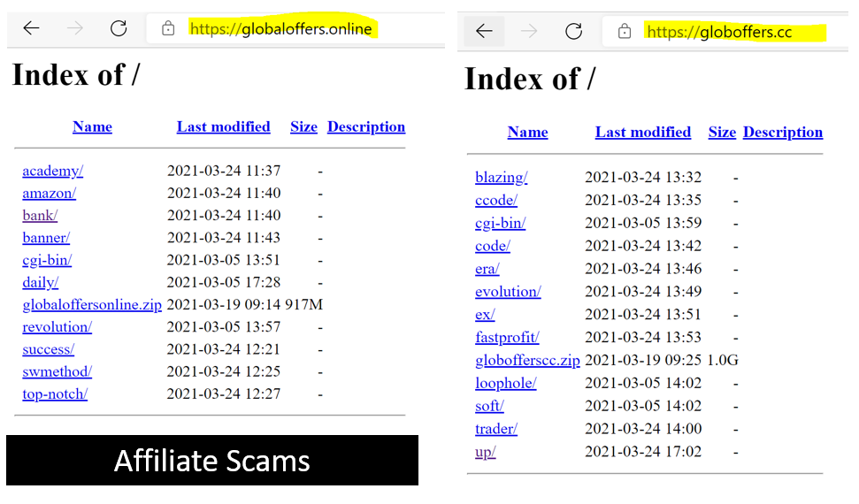This screenshot has height=504, width=859.
Task: Open the fastprofit/ directory
Action: point(507,338)
